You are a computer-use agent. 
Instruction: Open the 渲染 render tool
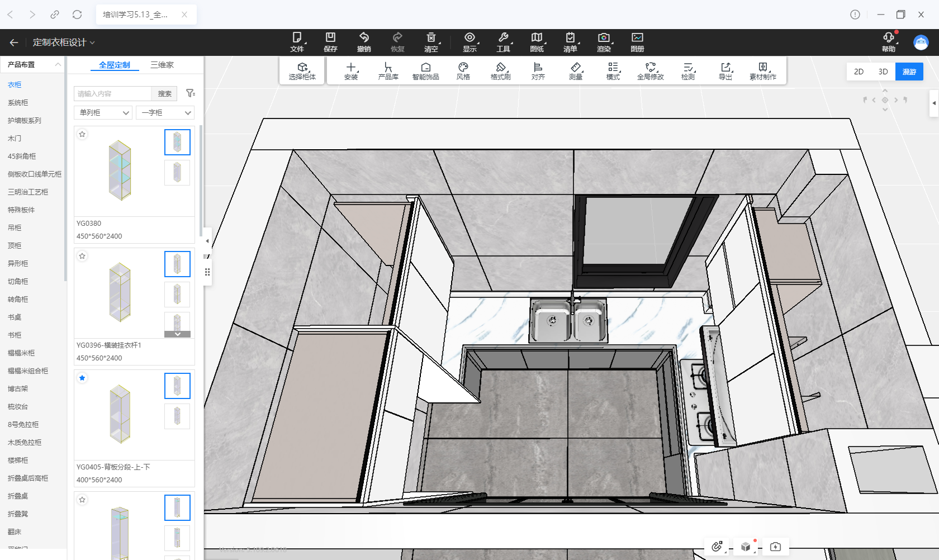[x=604, y=42]
